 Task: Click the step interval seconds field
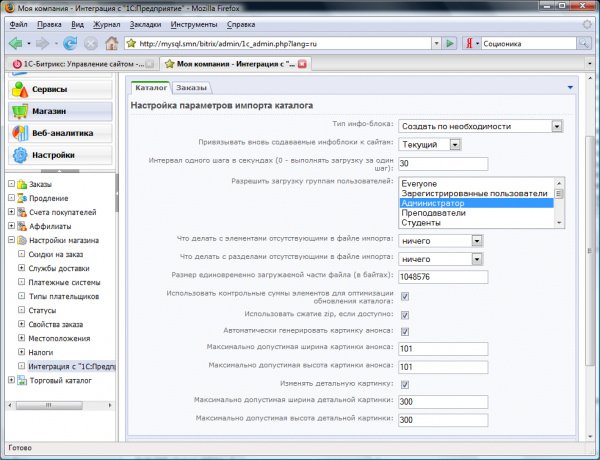coord(443,163)
